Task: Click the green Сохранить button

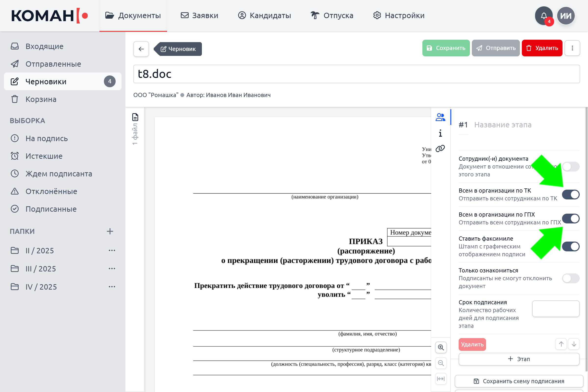Action: (x=446, y=48)
